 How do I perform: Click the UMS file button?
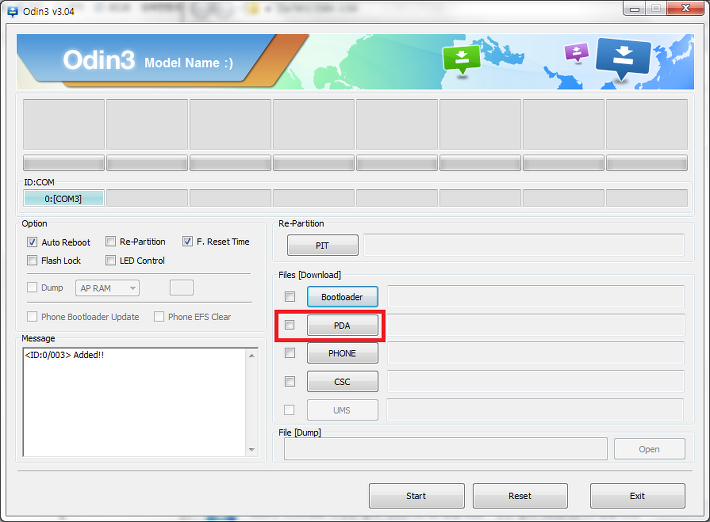342,410
